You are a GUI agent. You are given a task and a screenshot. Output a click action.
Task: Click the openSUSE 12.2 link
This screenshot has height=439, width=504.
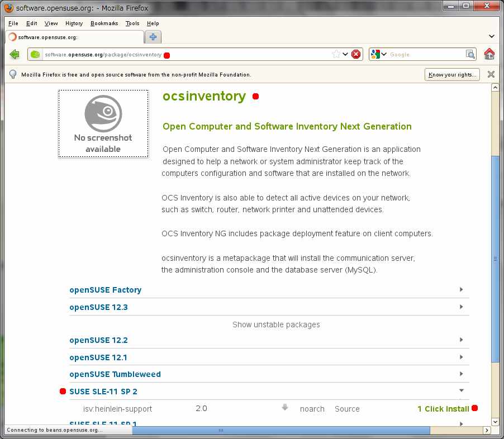[x=98, y=340]
